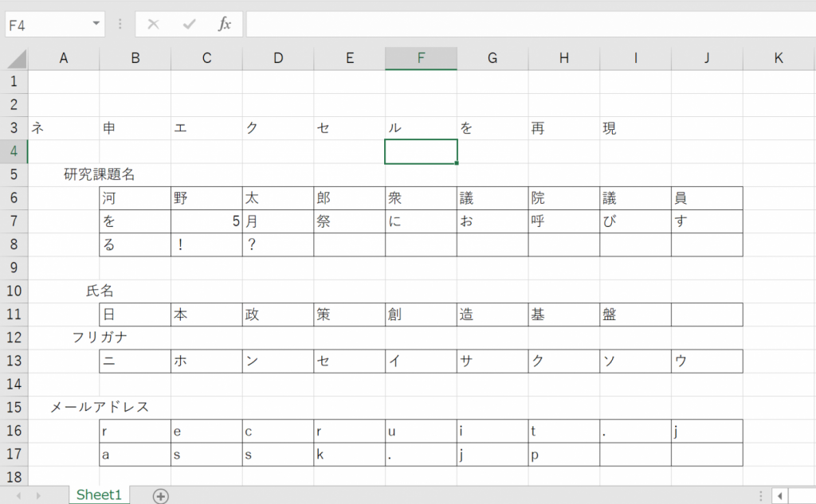
Task: Click the Name Box showing F4
Action: tap(46, 25)
